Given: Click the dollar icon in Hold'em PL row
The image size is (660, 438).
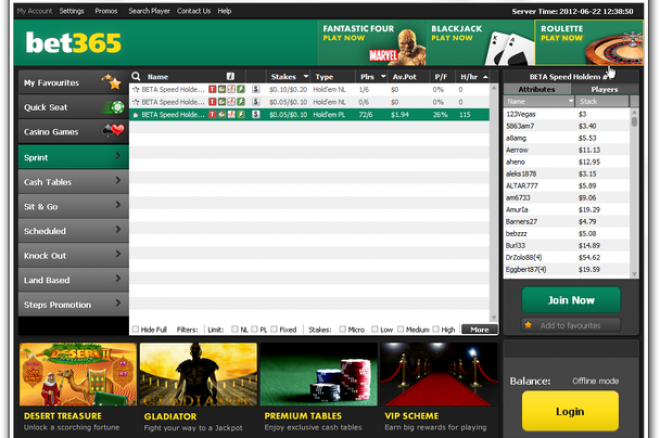Looking at the screenshot, I should [x=255, y=114].
